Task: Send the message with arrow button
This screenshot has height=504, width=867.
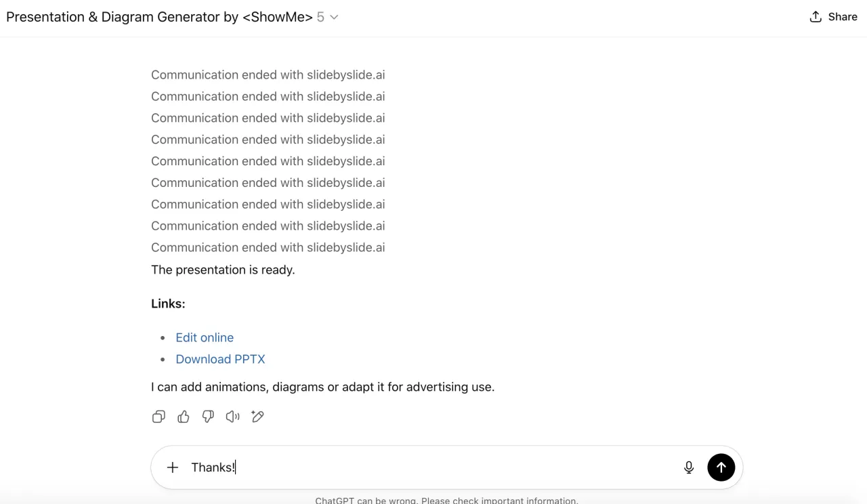Action: point(721,467)
